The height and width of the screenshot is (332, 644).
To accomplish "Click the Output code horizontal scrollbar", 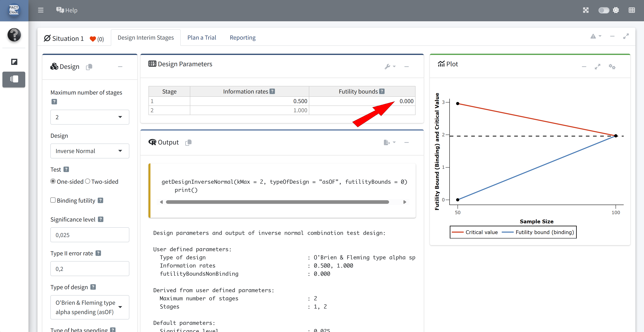I will pyautogui.click(x=277, y=202).
